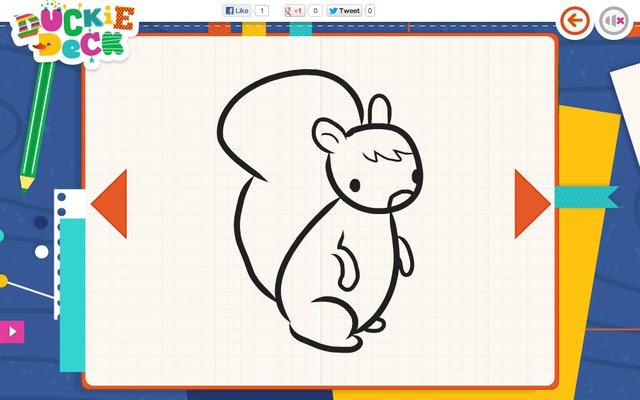This screenshot has height=400, width=640.
Task: Click the Facebook like count 1
Action: click(x=262, y=11)
